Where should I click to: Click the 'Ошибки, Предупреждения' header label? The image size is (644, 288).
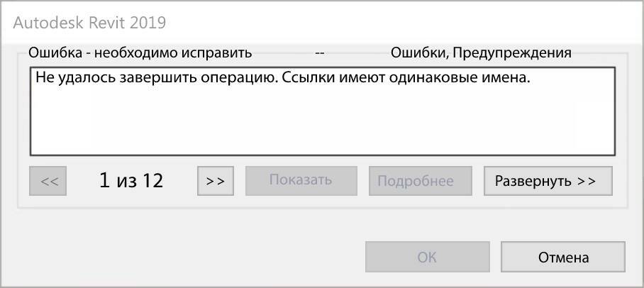tap(481, 53)
